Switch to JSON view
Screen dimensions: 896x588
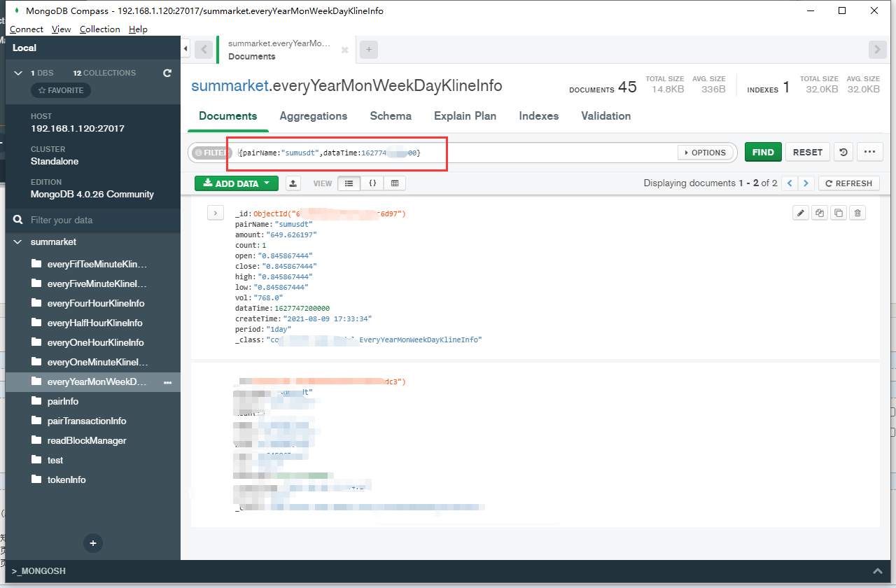click(x=372, y=183)
